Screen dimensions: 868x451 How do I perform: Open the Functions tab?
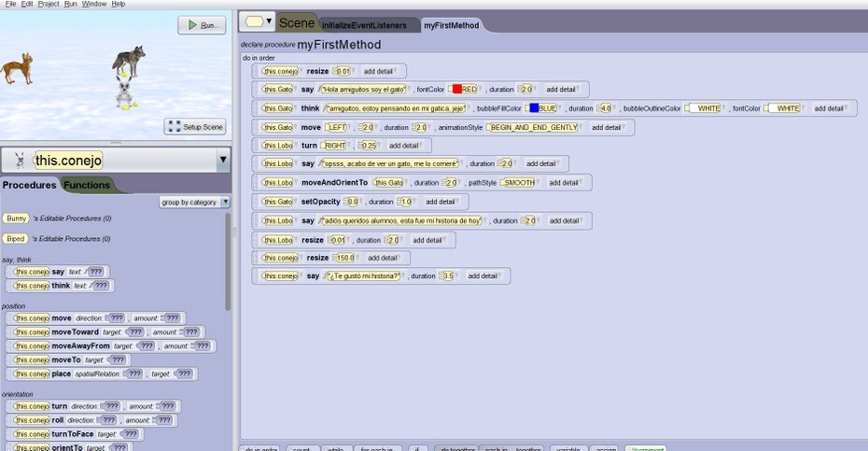[x=86, y=185]
